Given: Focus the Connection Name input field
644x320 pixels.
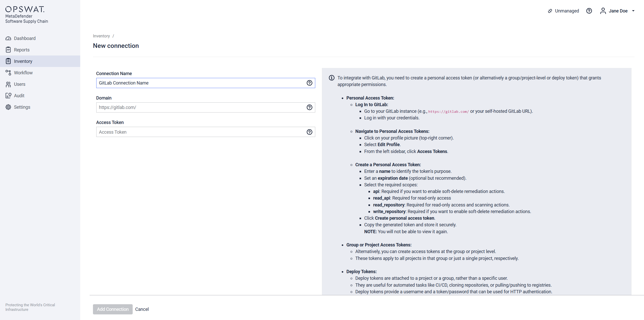Looking at the screenshot, I should 205,83.
